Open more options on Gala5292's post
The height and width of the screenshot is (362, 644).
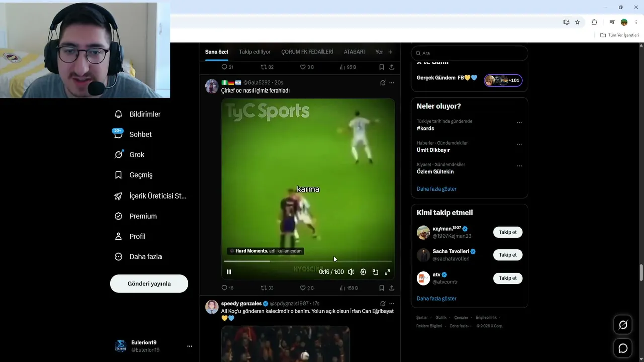pos(392,83)
